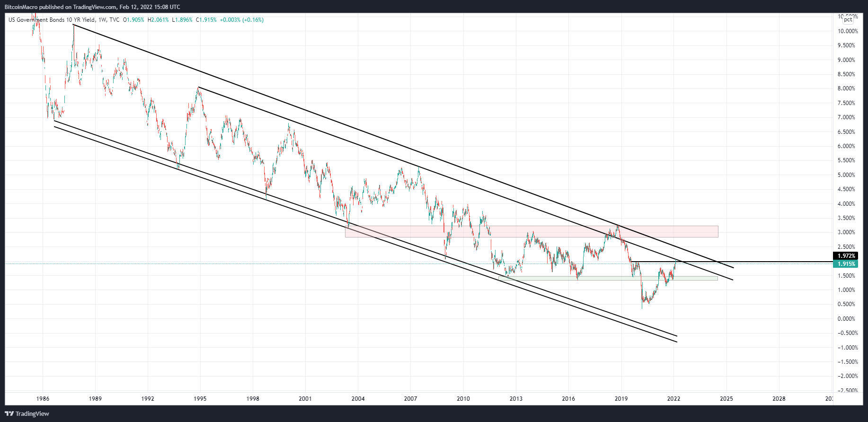Screen dimensions: 868x422
Task: Click the 3.000% price axis label
Action: (x=846, y=232)
